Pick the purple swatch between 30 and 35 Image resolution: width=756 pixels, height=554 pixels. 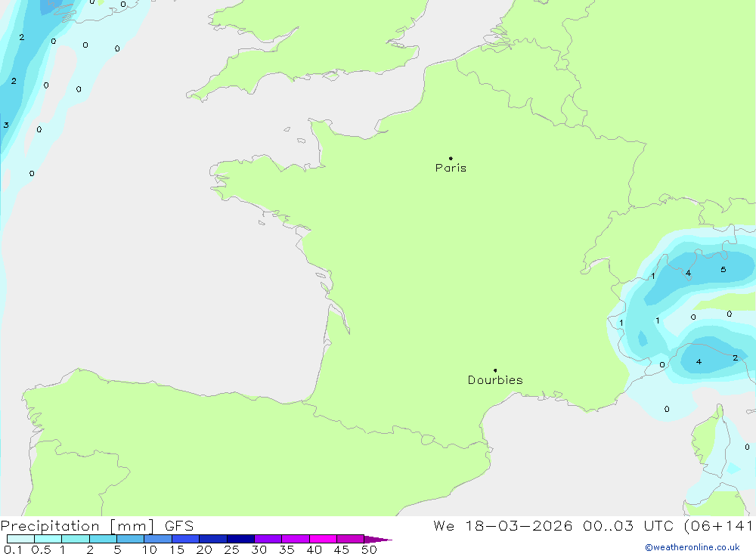[x=268, y=539]
